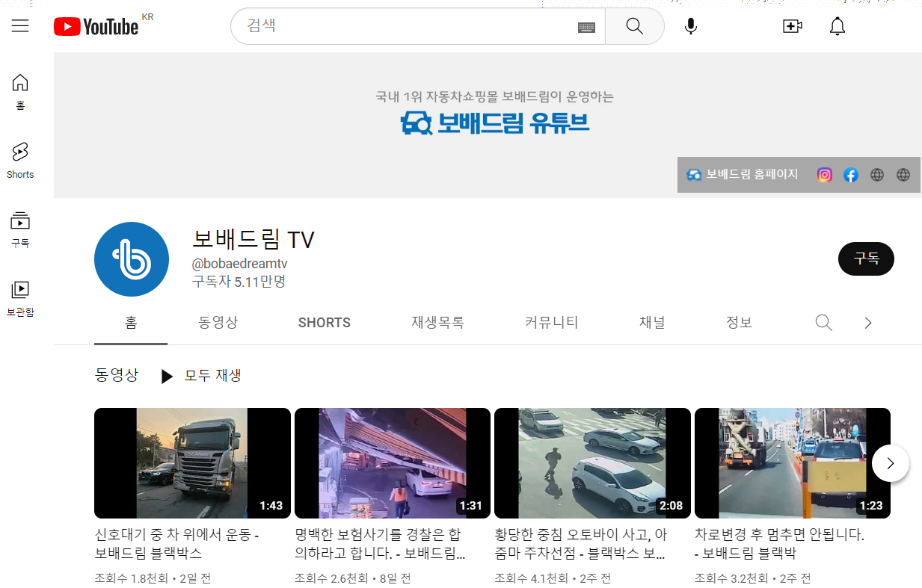Viewport: 922px width, 588px height.
Task: Open the on-screen keyboard in the search bar
Action: click(586, 26)
